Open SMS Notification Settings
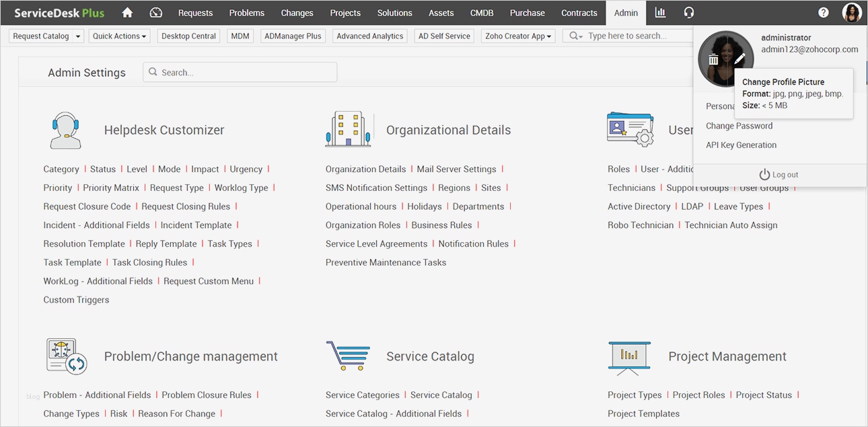This screenshot has width=868, height=427. pos(376,188)
